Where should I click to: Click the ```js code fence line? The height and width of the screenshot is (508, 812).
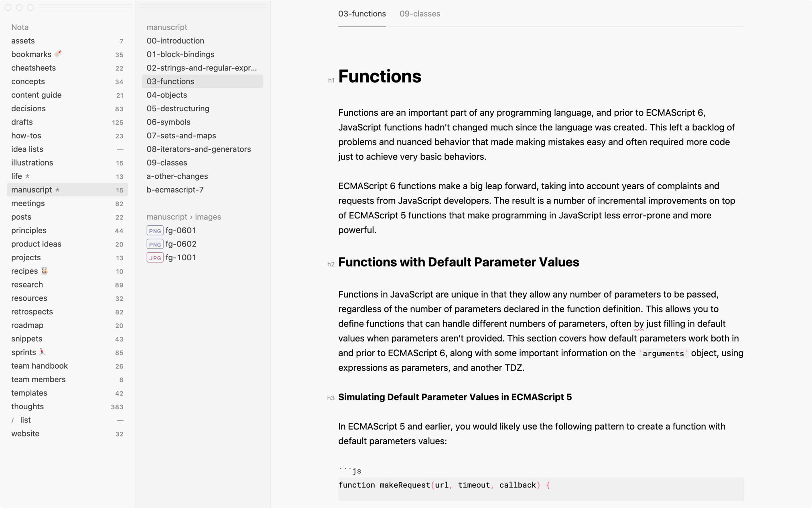[x=350, y=471]
